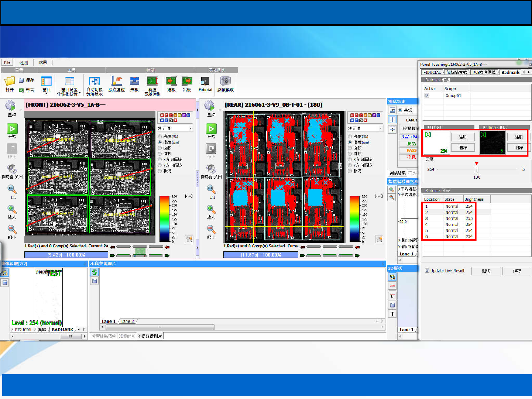Image resolution: width=532 pixels, height=399 pixels.
Task: Click the 打开 (Open) folder icon
Action: coord(9,82)
